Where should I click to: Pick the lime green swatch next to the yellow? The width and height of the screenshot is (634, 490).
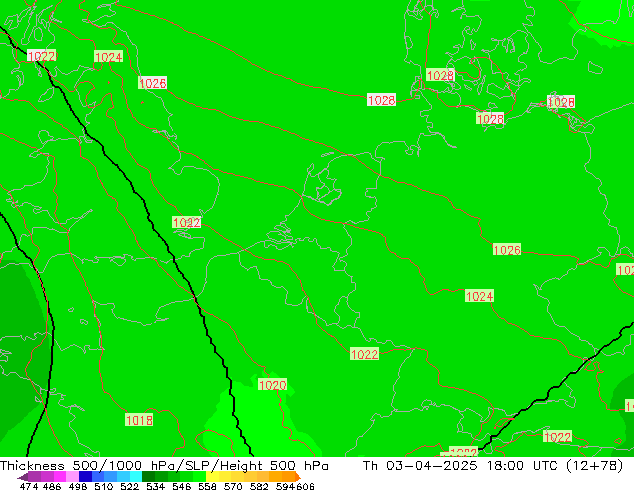[x=200, y=477]
